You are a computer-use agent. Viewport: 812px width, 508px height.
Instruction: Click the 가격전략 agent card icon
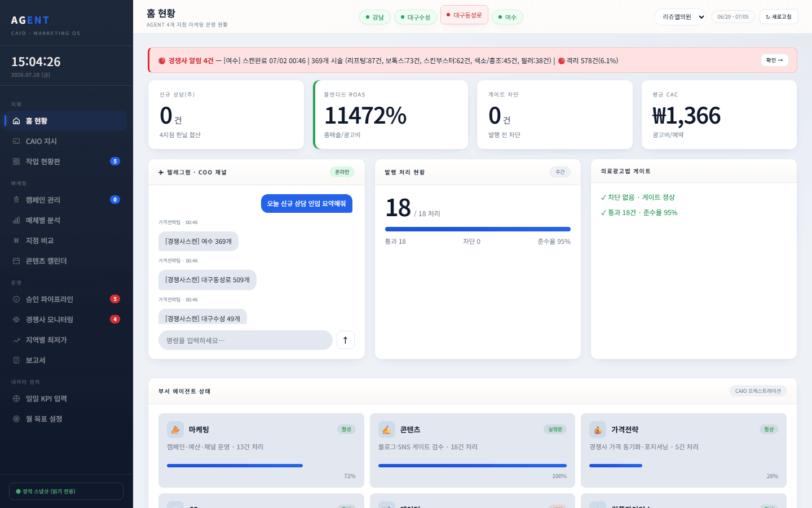[598, 430]
